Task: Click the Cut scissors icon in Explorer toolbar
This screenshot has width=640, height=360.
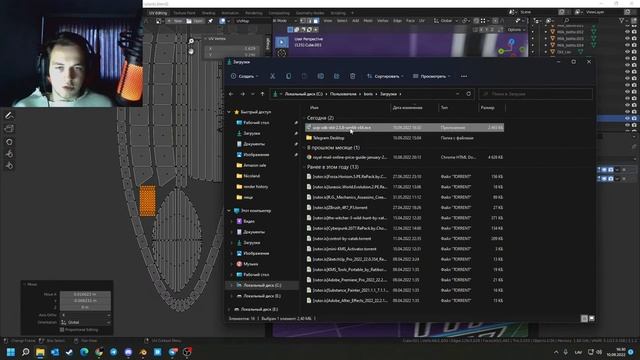Action: pos(272,76)
